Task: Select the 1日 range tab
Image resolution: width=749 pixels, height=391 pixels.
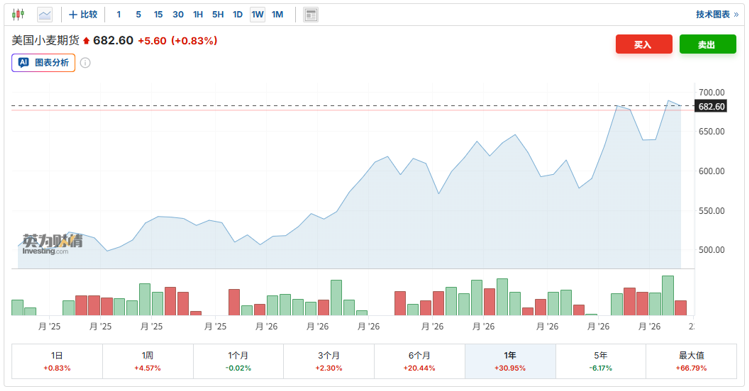Action: click(57, 361)
